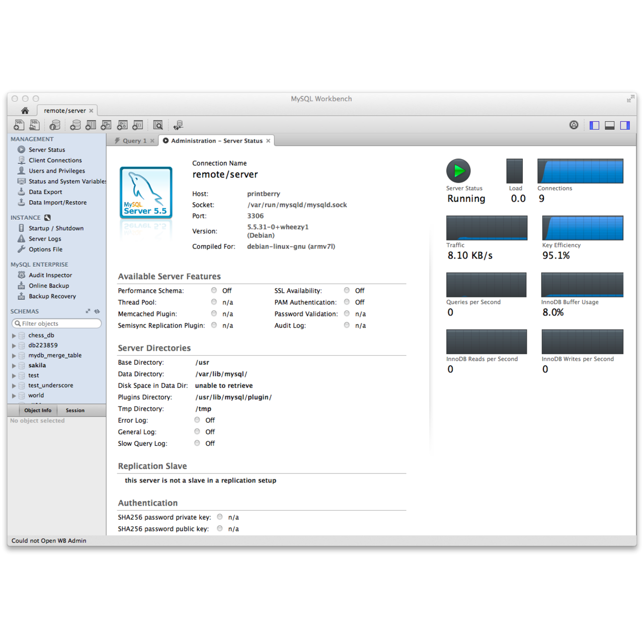Expand the chess_db schema
This screenshot has width=644, height=644.
[14, 335]
